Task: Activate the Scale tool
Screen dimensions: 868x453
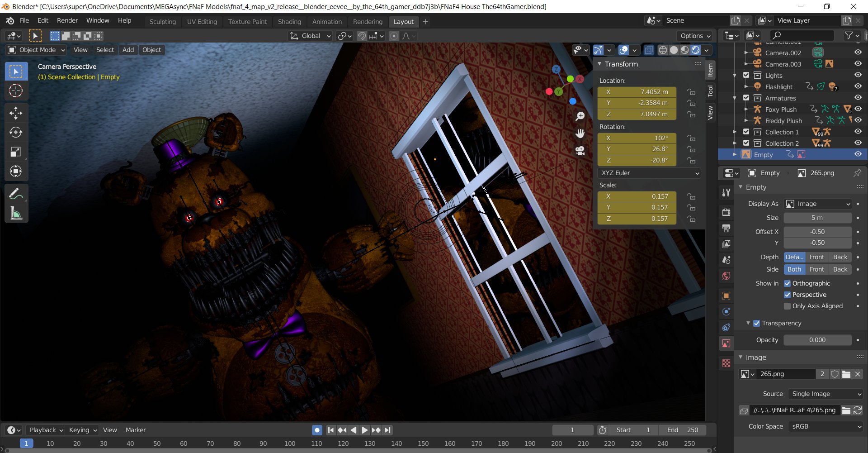Action: coord(16,152)
